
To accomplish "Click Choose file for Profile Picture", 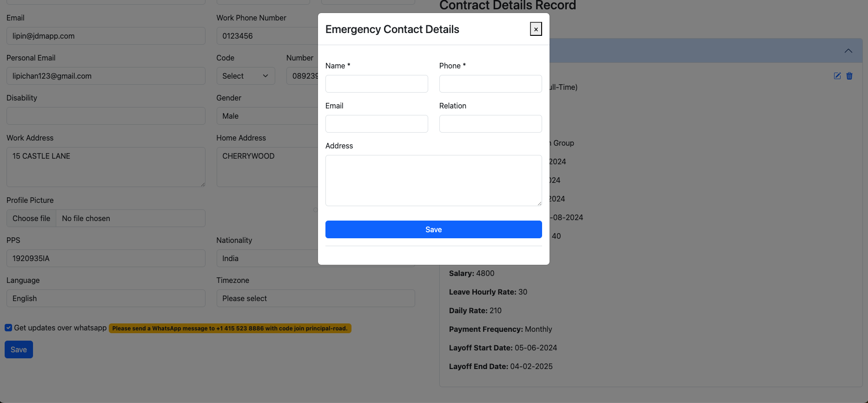I will tap(32, 218).
